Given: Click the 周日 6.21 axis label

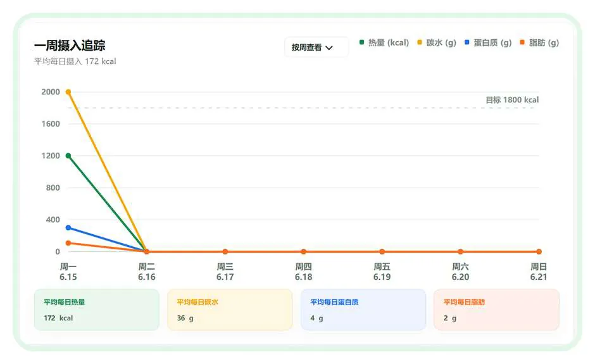Looking at the screenshot, I should [x=539, y=272].
